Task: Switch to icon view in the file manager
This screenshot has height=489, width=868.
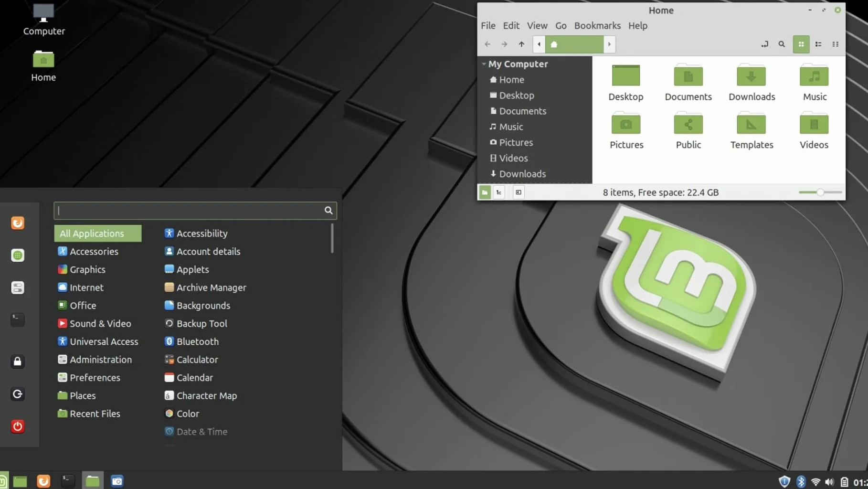Action: point(801,44)
